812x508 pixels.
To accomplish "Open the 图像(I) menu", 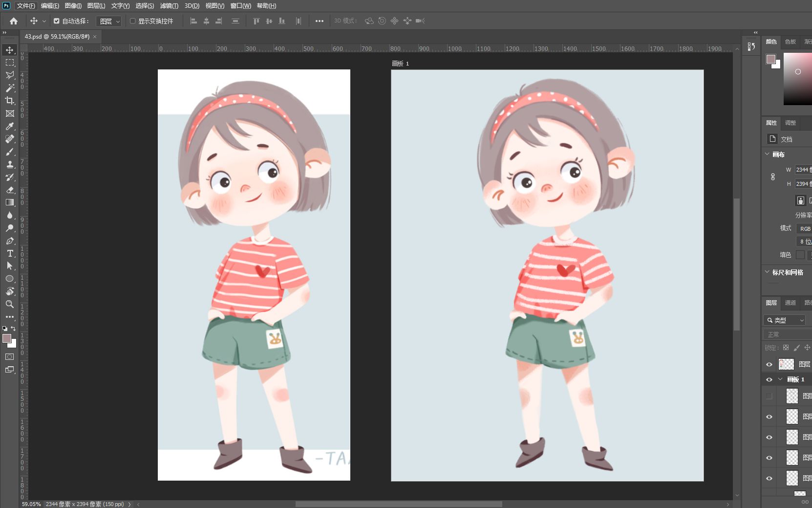I will pos(73,6).
